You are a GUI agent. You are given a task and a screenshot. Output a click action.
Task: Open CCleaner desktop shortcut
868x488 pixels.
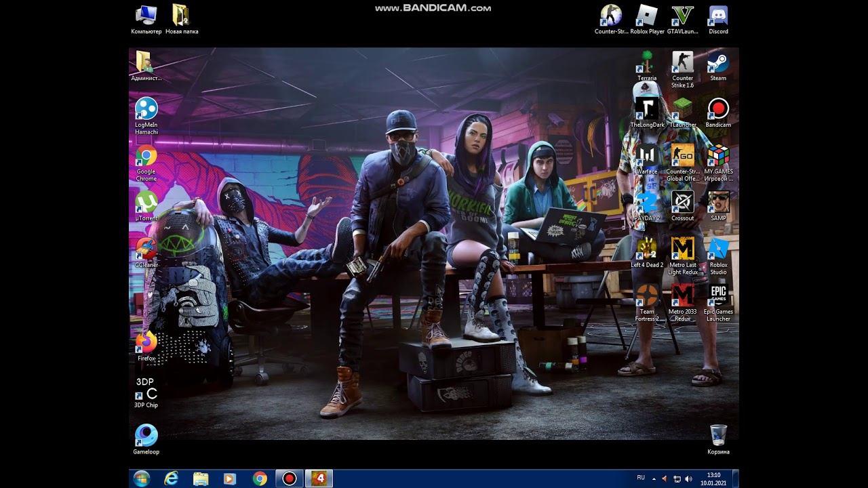(146, 253)
